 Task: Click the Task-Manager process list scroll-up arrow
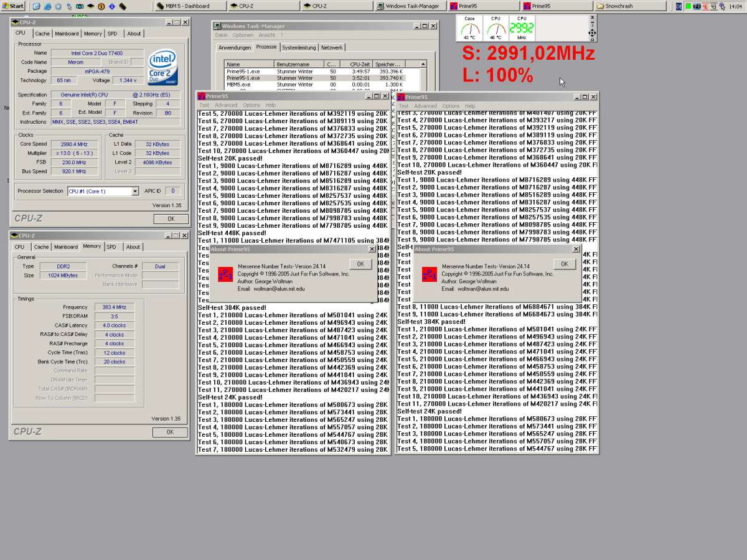click(x=423, y=64)
